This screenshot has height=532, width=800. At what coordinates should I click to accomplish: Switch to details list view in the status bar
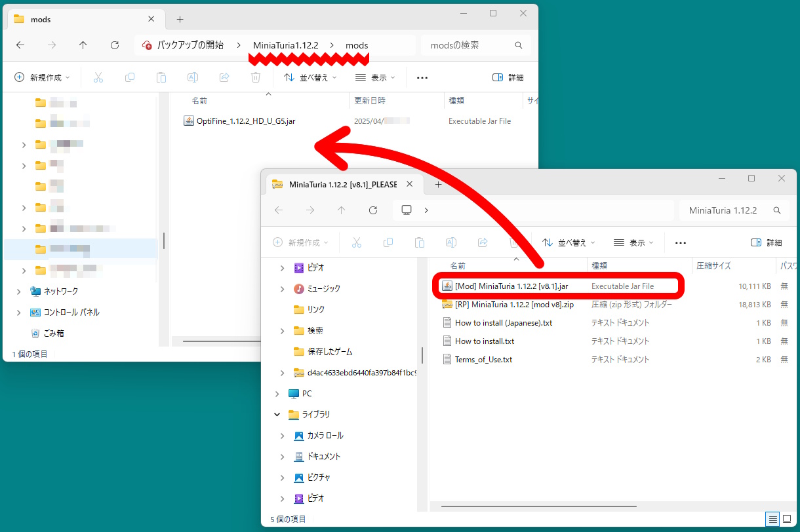pyautogui.click(x=772, y=520)
